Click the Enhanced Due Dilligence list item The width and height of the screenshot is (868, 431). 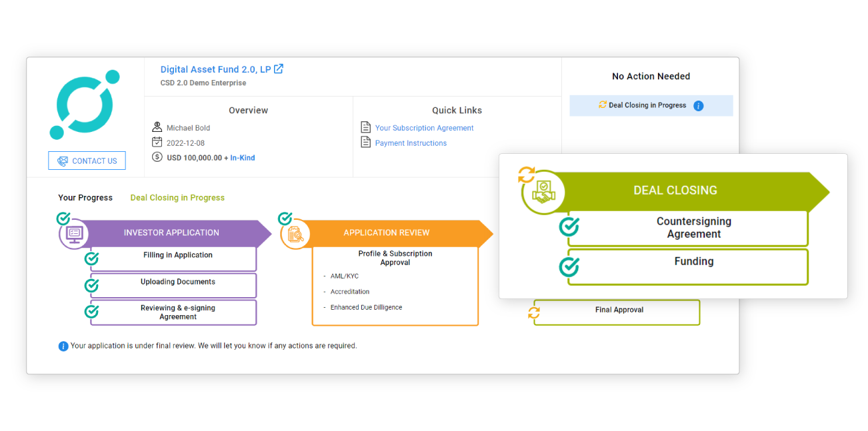click(366, 308)
